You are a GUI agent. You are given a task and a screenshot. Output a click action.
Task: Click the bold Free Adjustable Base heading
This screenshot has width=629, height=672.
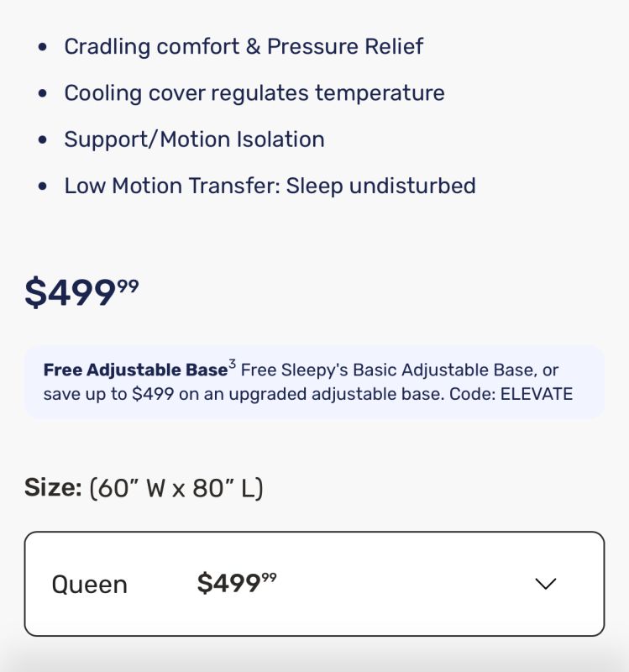[135, 370]
